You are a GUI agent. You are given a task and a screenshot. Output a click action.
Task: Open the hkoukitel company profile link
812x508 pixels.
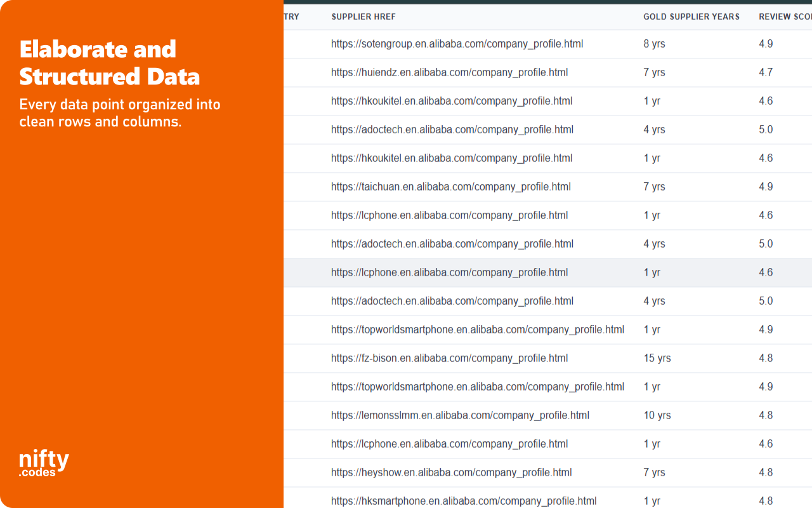452,101
